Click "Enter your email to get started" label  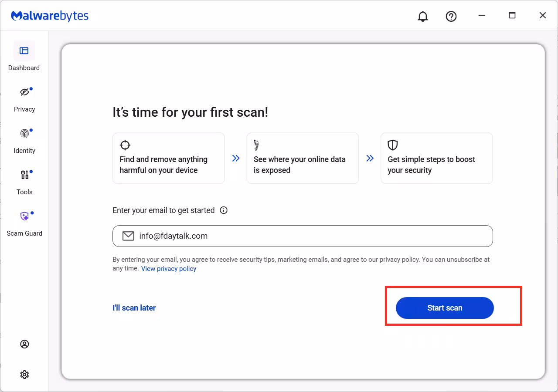pos(163,210)
